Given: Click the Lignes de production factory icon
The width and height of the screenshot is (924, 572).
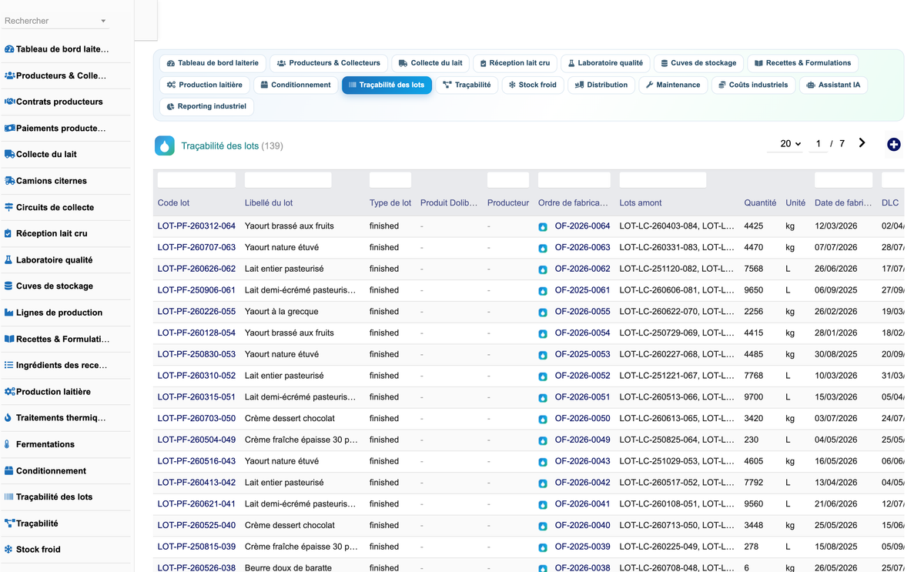Looking at the screenshot, I should click(9, 313).
